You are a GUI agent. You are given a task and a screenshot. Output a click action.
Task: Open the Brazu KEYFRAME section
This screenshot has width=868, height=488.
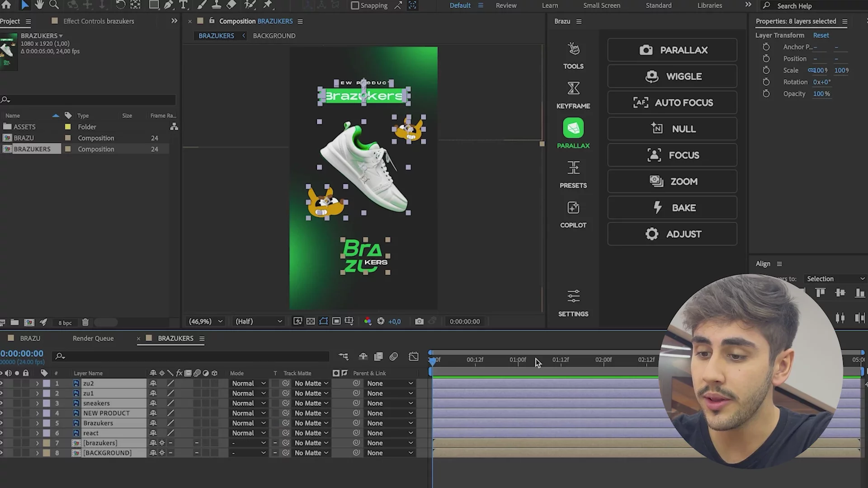573,95
